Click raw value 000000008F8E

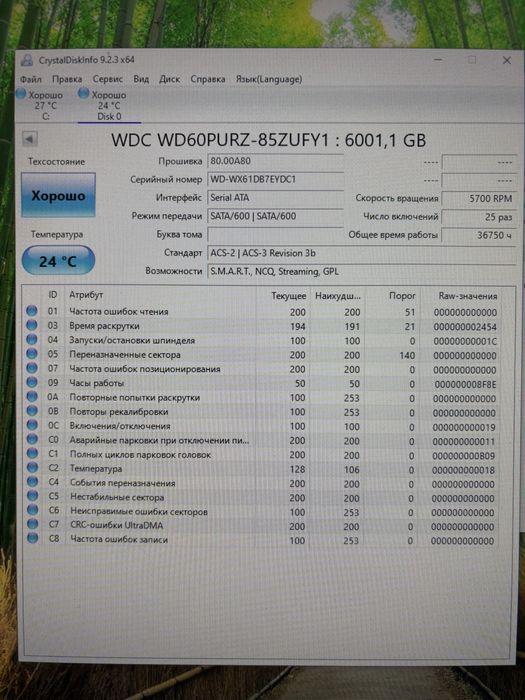coord(465,384)
